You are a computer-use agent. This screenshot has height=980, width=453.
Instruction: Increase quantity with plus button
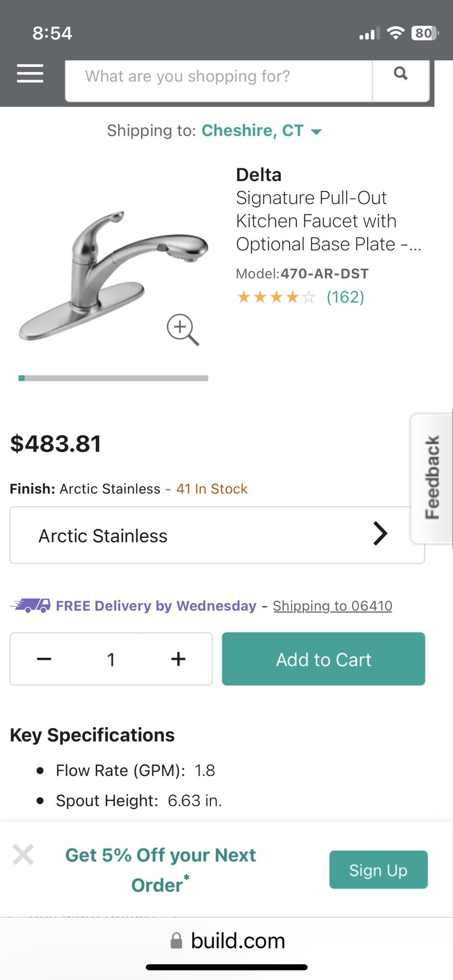coord(178,659)
